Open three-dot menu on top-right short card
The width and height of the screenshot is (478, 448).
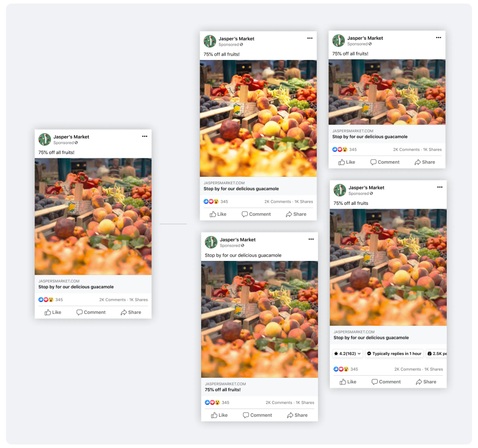(x=439, y=38)
